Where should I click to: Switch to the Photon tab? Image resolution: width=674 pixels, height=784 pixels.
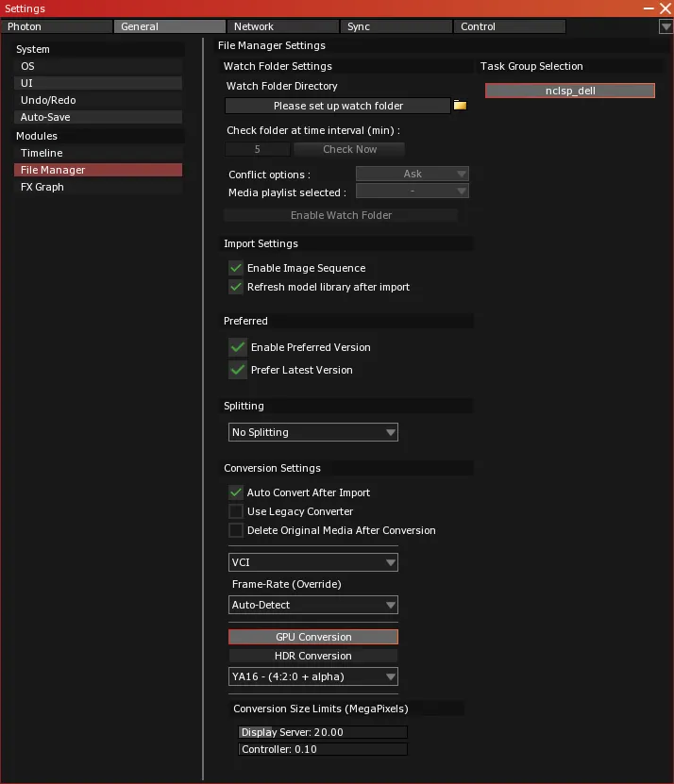(x=57, y=26)
